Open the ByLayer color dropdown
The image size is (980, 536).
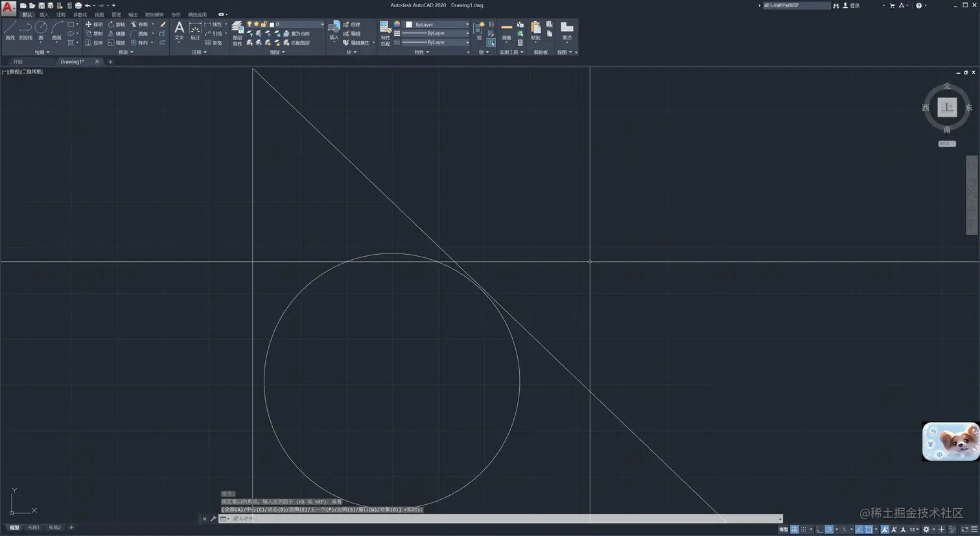436,25
